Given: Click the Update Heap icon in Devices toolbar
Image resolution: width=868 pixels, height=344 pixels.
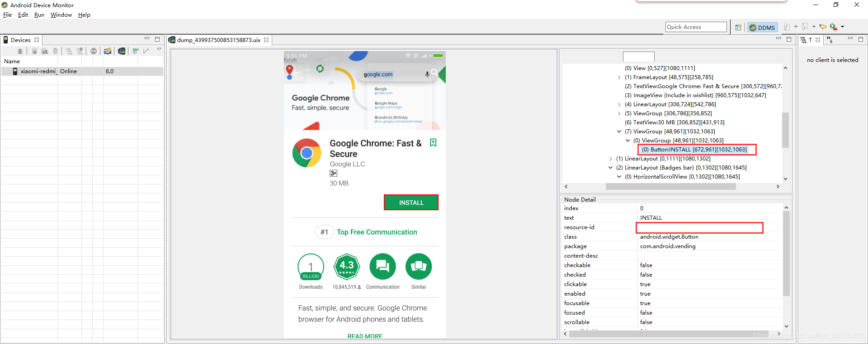Looking at the screenshot, I should [34, 51].
